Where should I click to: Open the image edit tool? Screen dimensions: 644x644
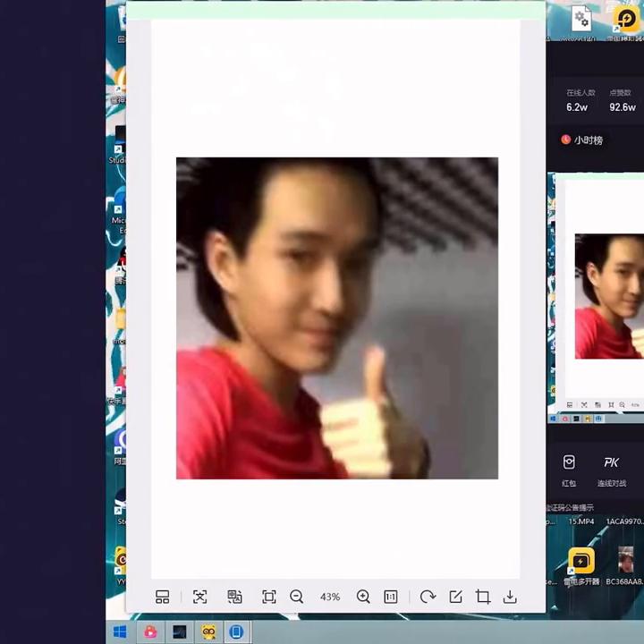pyautogui.click(x=455, y=597)
